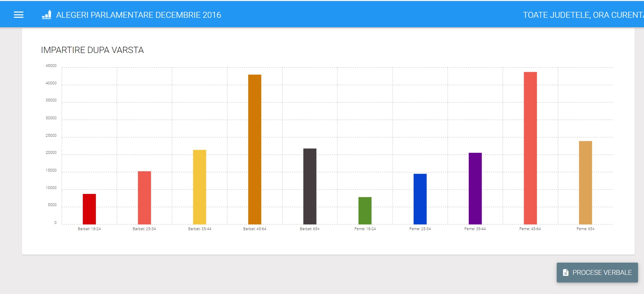
Task: Click the Barbati 45-64 axis label
Action: pyautogui.click(x=254, y=229)
